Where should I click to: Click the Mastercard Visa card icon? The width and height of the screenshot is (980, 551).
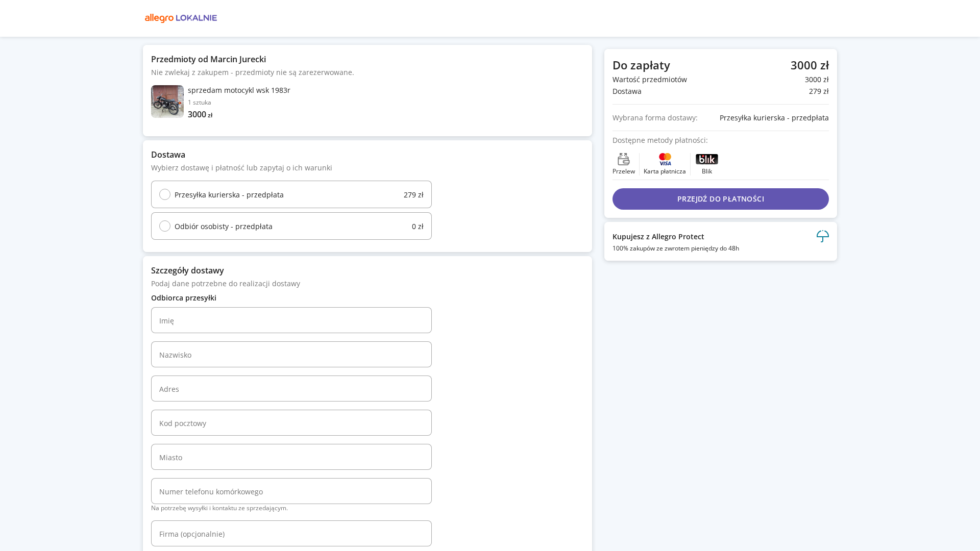point(665,159)
